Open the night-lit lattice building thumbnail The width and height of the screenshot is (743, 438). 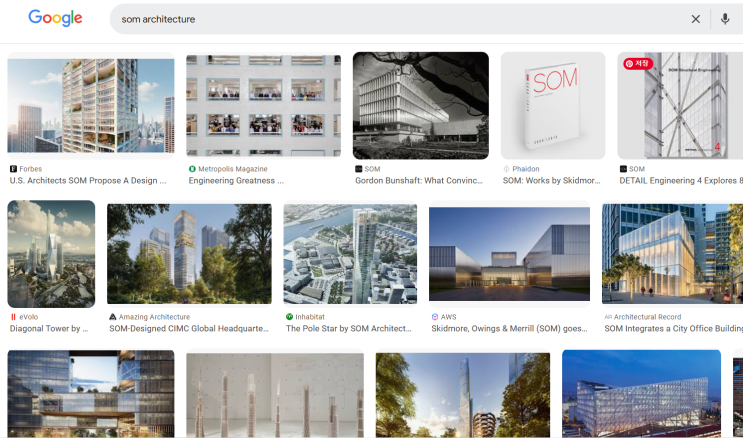642,394
